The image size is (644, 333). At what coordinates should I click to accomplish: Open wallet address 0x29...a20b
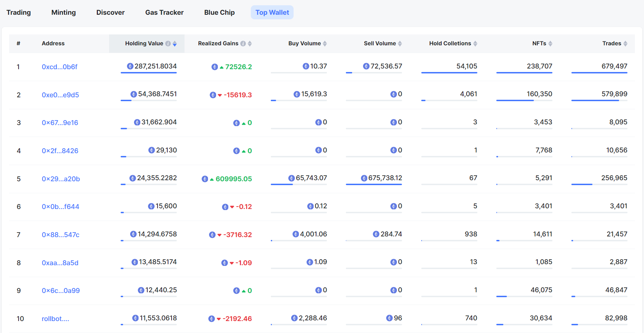(x=61, y=179)
